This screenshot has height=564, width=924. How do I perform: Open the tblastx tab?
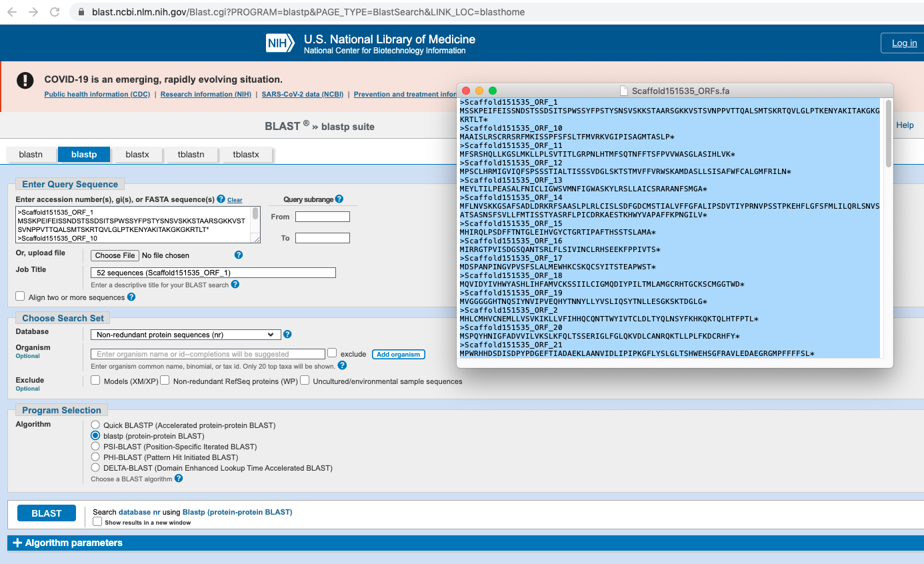pos(246,154)
